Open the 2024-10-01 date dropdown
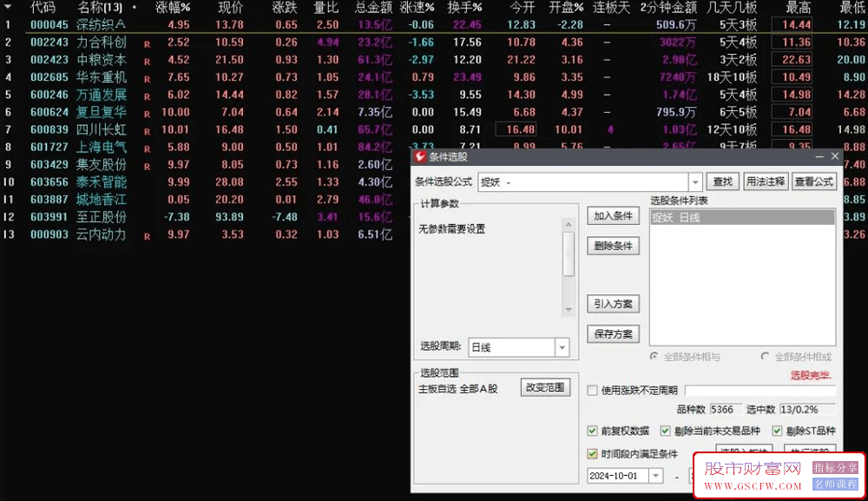This screenshot has height=501, width=868. point(655,476)
